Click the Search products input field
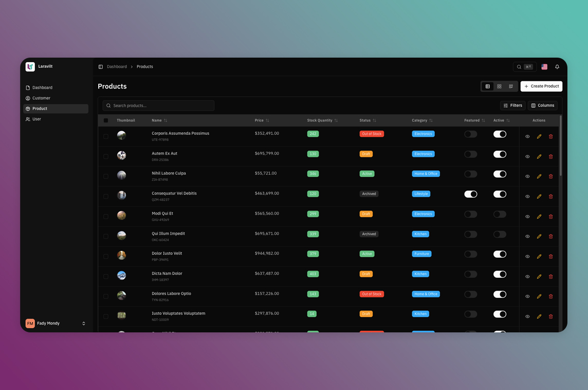Viewport: 588px width, 390px height. [158, 105]
